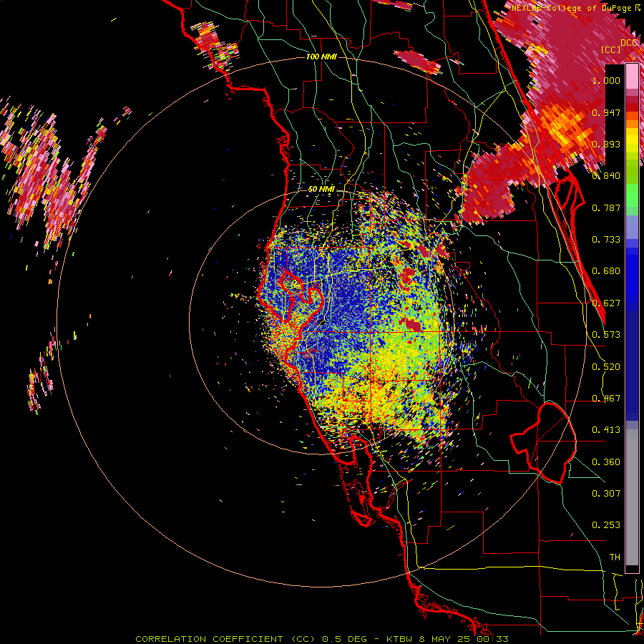Click the "TH" threshold label

(615, 557)
